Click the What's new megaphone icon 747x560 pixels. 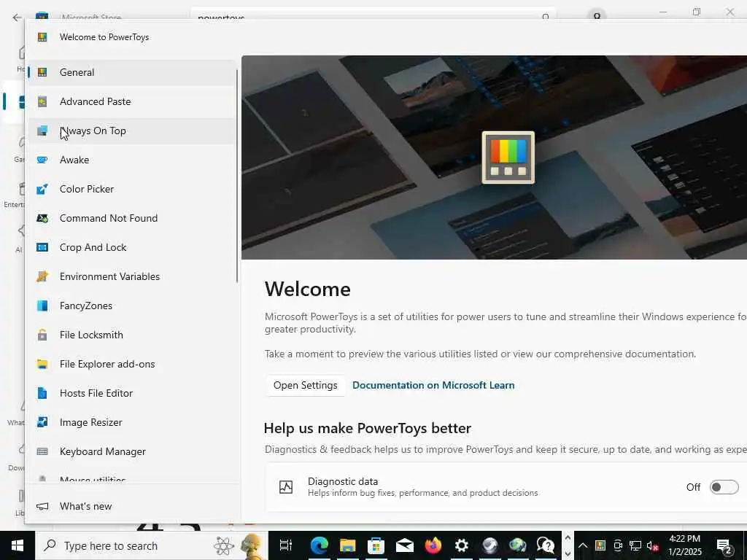42,506
